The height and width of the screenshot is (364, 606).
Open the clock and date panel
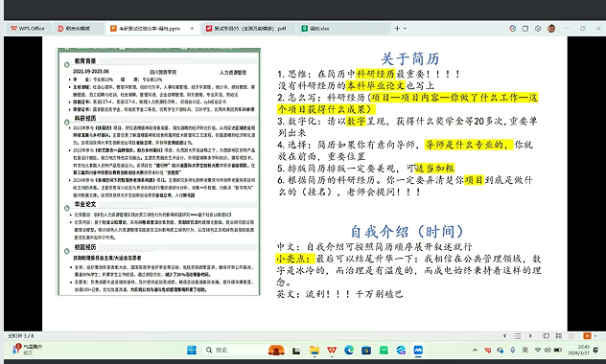(x=578, y=350)
